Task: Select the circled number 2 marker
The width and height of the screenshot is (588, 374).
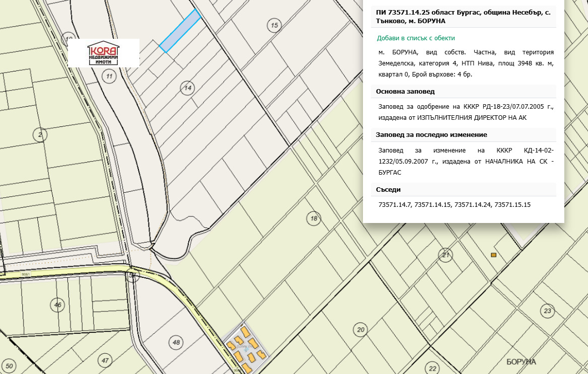Action: (39, 134)
